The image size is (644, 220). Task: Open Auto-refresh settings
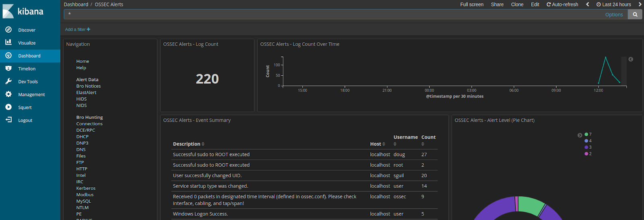[x=562, y=4]
